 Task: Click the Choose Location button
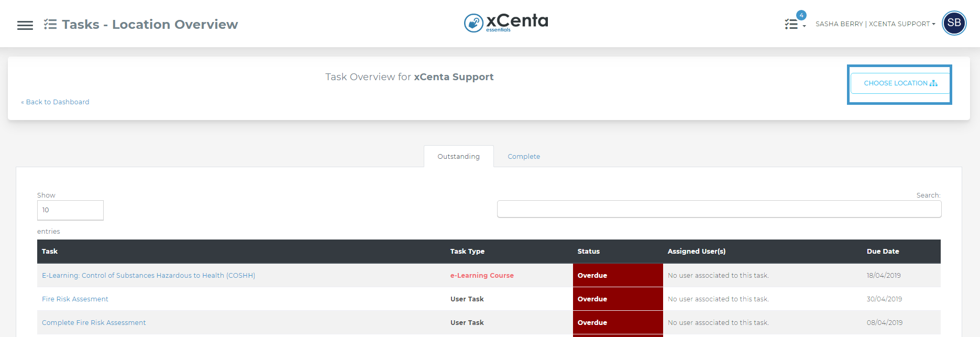coord(900,83)
